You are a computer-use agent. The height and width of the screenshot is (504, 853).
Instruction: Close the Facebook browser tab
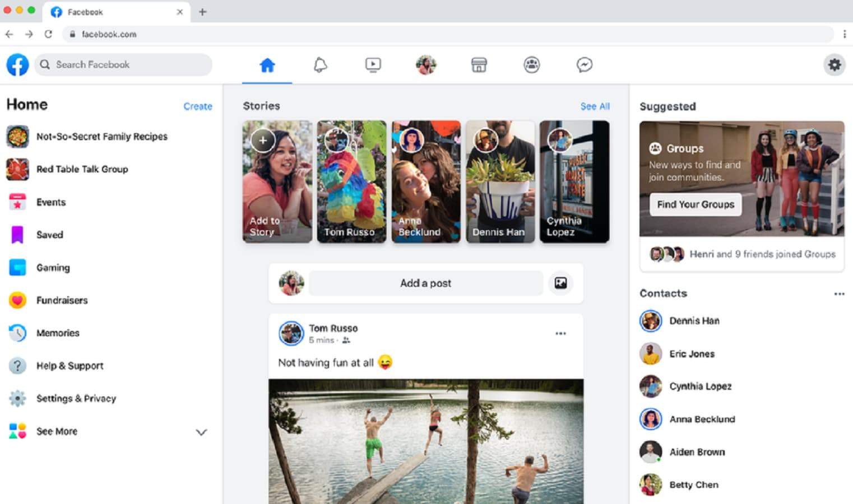(179, 12)
